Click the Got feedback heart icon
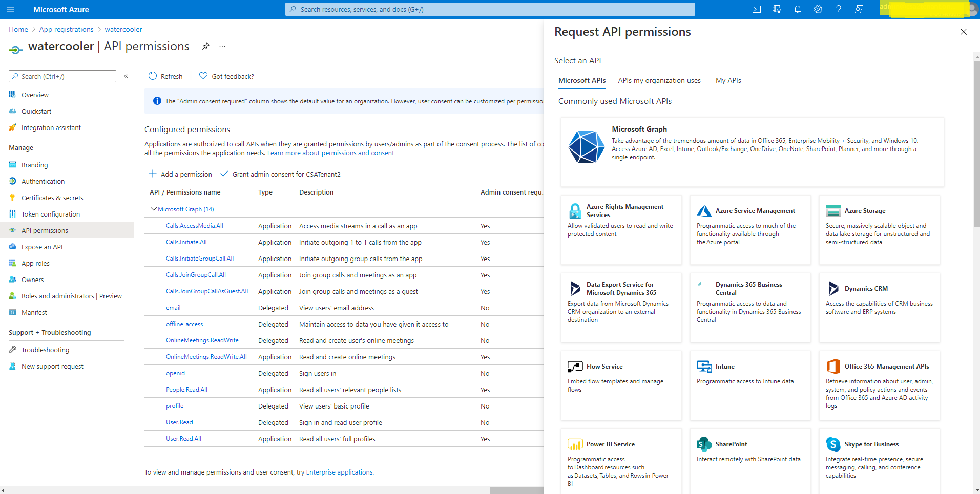This screenshot has height=494, width=980. pos(203,76)
